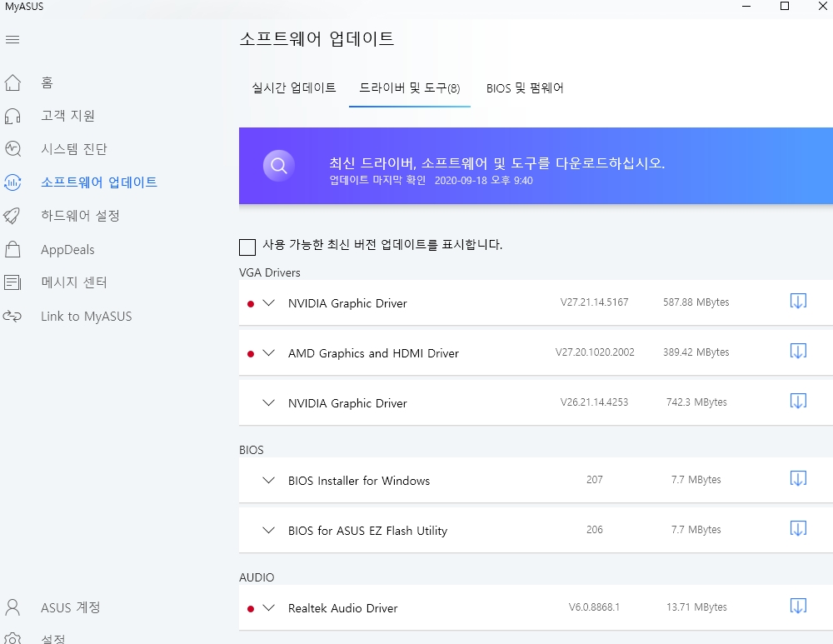Click size 742.3 MBytes

point(696,402)
